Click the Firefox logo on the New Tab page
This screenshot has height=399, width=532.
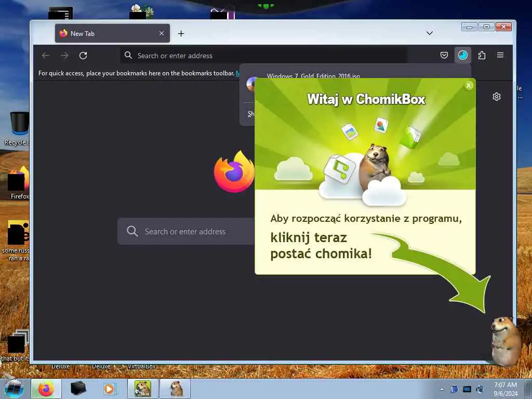(x=234, y=171)
